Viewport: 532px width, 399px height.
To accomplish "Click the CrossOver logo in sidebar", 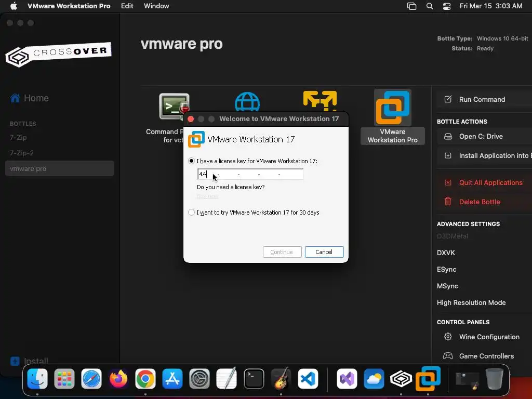I will pos(58,55).
